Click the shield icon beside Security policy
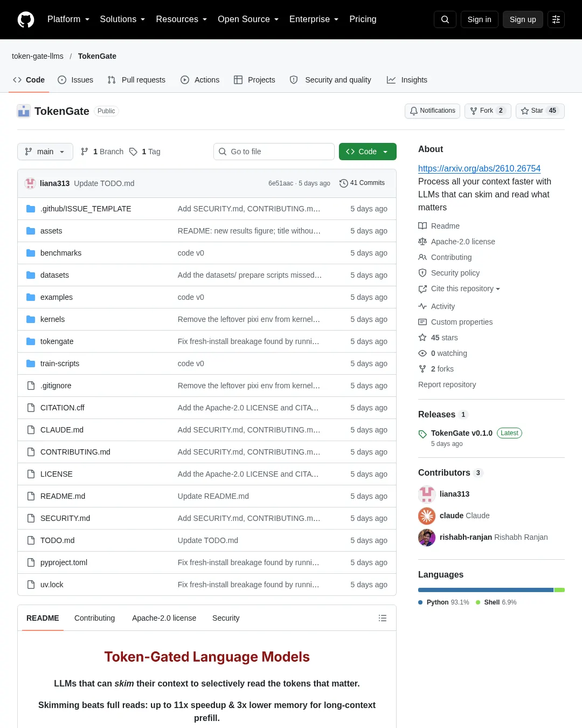The width and height of the screenshot is (582, 728). coord(422,273)
